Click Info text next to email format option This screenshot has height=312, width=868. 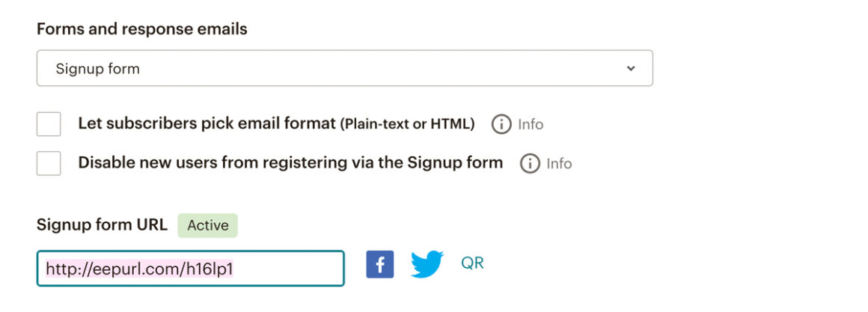[x=531, y=124]
